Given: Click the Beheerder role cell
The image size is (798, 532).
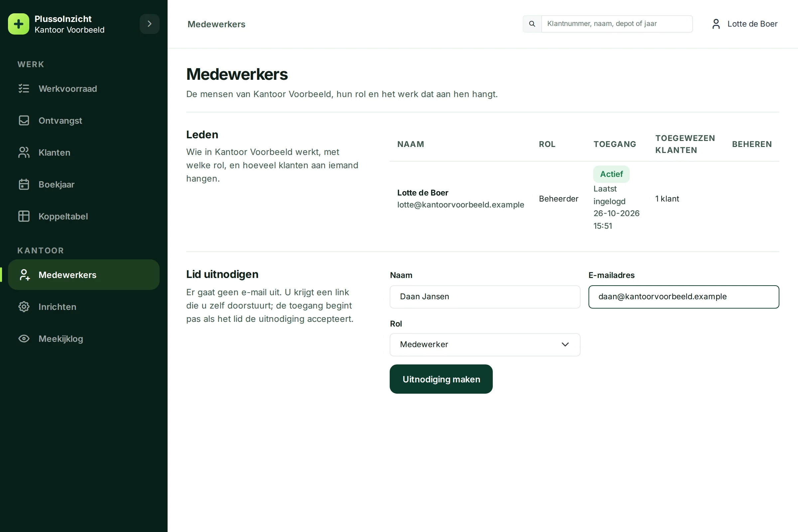Looking at the screenshot, I should (559, 199).
